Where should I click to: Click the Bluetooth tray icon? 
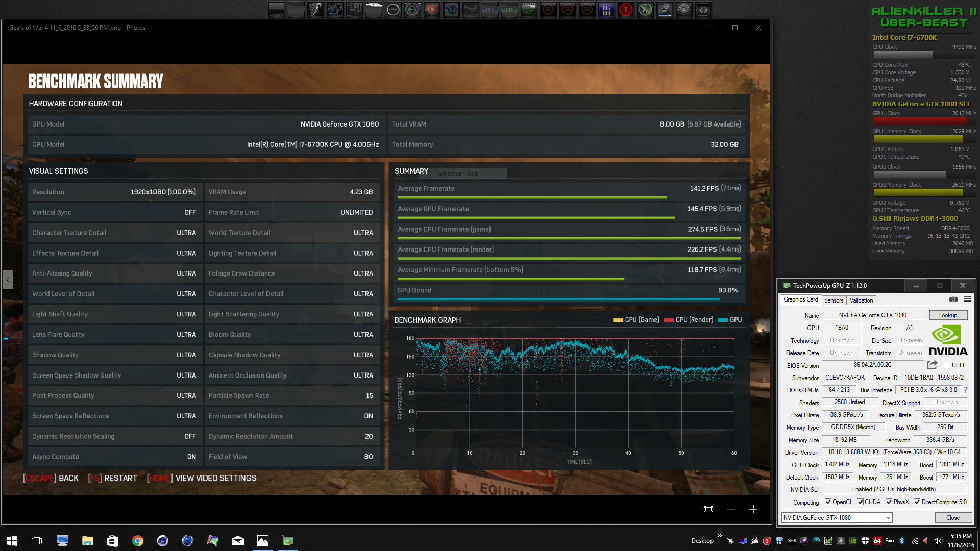(902, 541)
